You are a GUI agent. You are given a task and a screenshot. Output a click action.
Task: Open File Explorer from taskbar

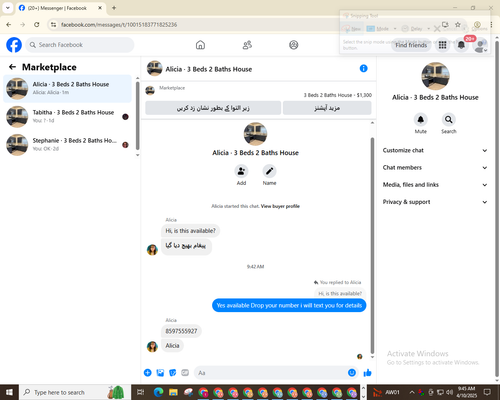click(x=173, y=392)
